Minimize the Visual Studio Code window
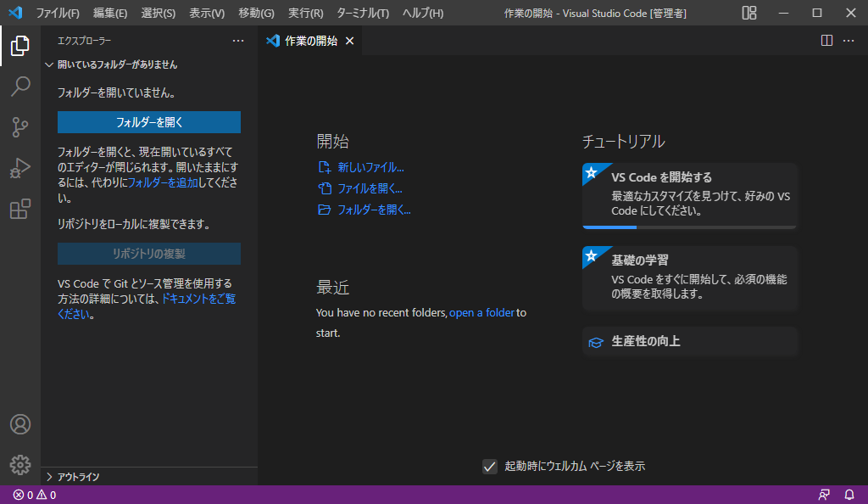Screen dimensions: 868x504 pos(783,13)
